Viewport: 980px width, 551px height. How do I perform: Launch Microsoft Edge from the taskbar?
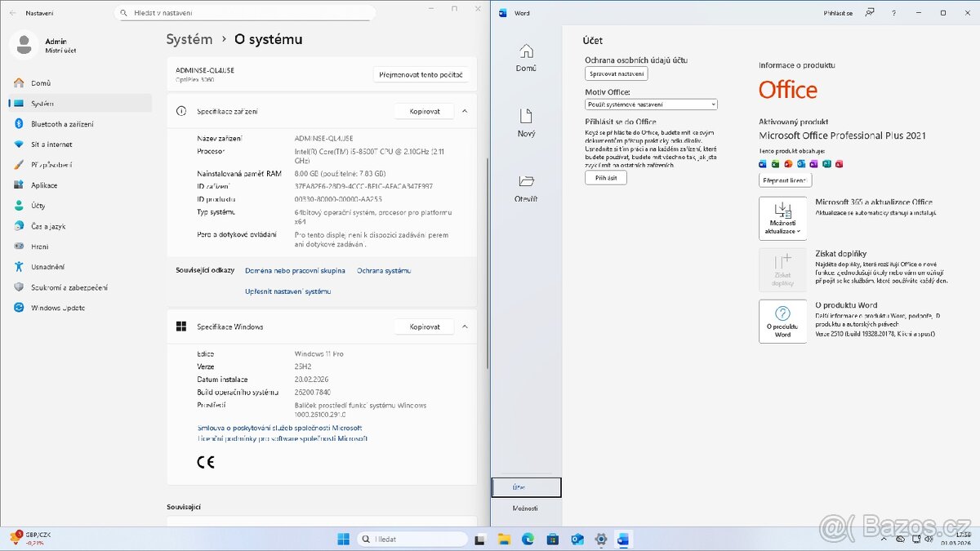tap(528, 539)
